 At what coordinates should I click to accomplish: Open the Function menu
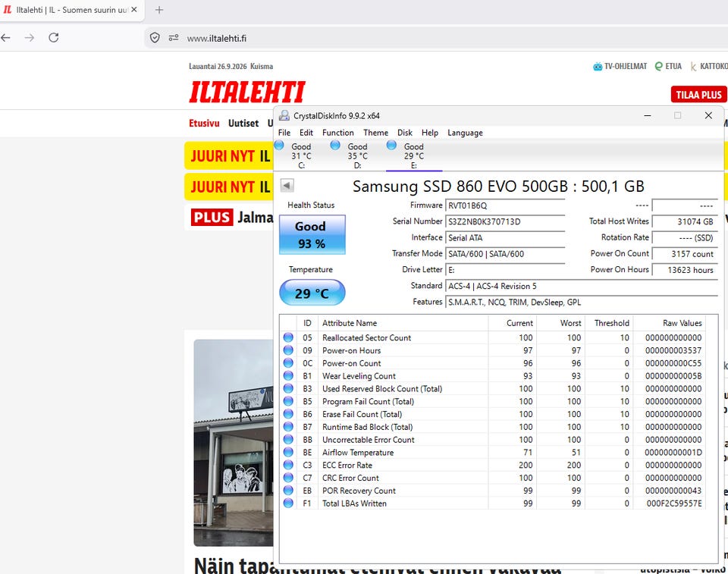tap(338, 133)
